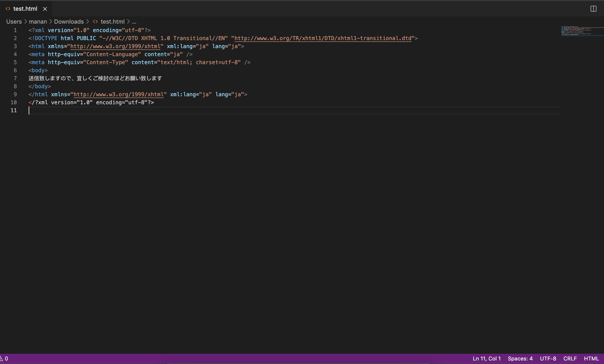Open Go to Line via Ln 11, Col 1
This screenshot has width=604, height=364.
tap(487, 359)
